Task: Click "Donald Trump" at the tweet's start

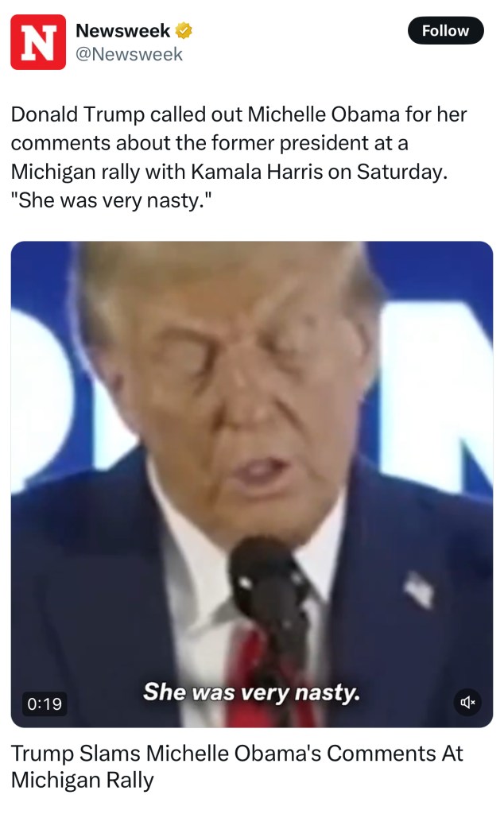Action: [78, 114]
